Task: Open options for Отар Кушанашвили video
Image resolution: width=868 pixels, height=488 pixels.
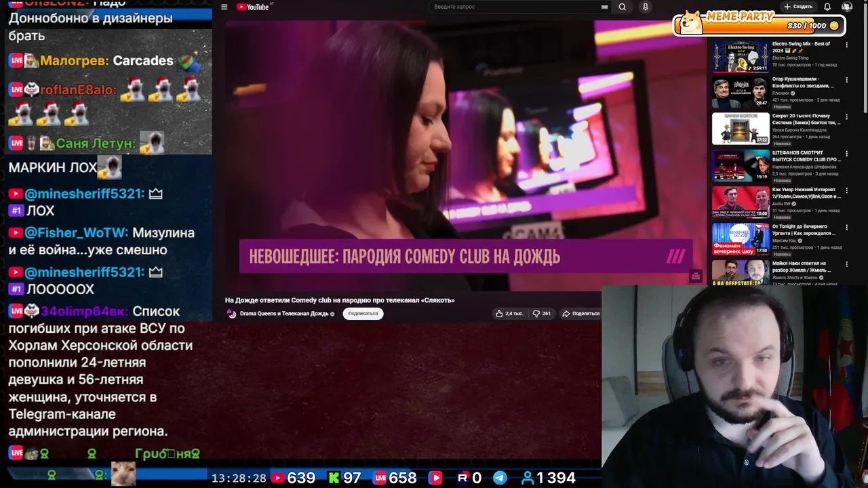Action: [846, 81]
